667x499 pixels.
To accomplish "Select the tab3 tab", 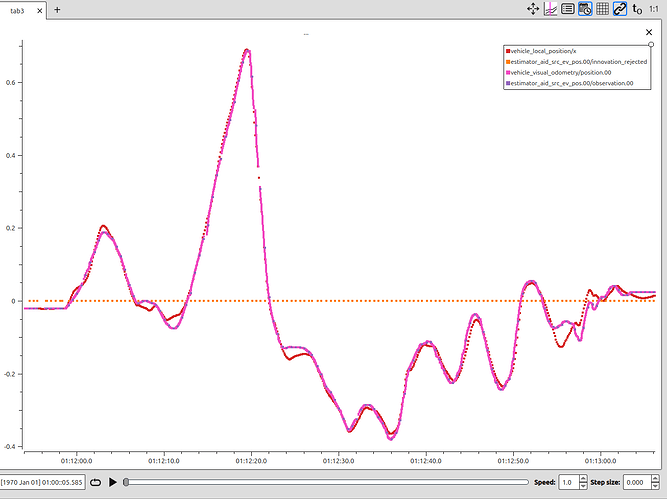I will click(x=16, y=10).
